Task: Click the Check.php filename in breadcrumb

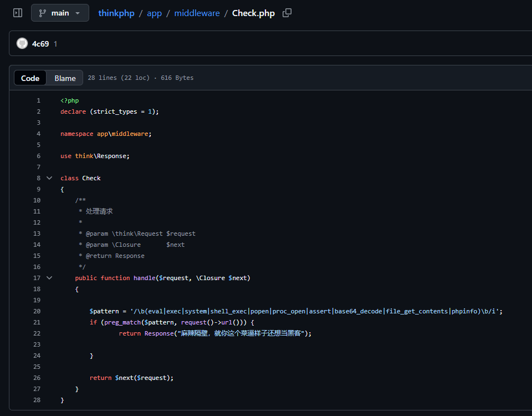Action: pos(253,13)
